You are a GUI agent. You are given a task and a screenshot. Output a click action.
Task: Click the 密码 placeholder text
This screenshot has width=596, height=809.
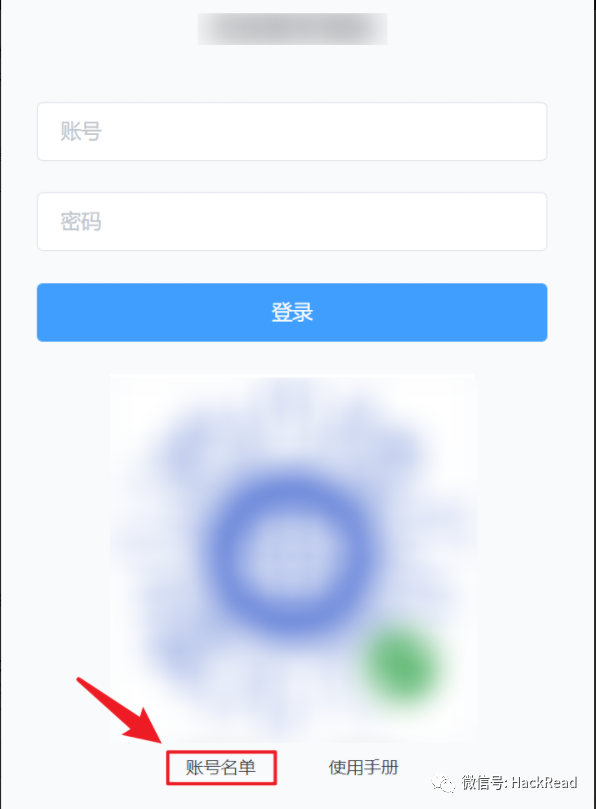click(81, 221)
